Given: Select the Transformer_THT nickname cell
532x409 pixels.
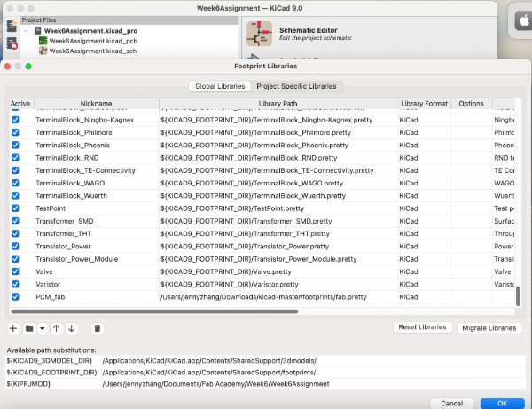Looking at the screenshot, I should (97, 233).
